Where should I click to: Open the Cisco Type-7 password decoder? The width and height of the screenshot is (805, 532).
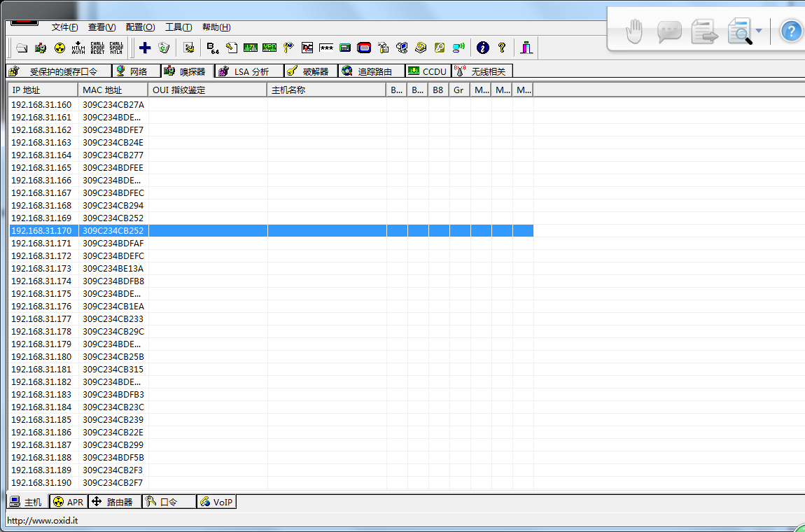coord(251,48)
